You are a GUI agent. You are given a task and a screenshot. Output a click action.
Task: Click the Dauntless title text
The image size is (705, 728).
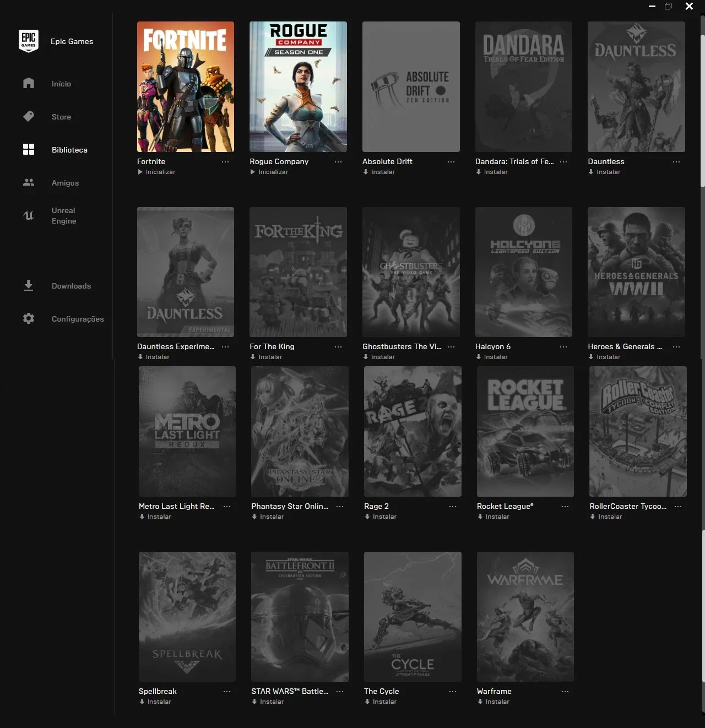coord(606,161)
